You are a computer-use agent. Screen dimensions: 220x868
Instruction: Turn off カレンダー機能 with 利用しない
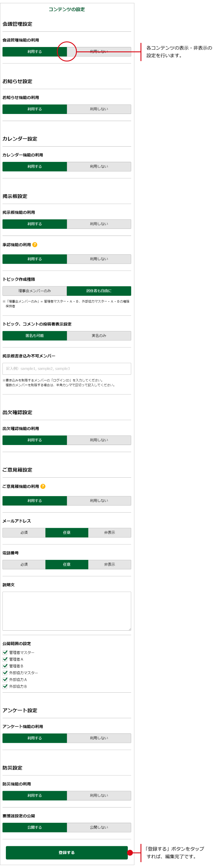pyautogui.click(x=99, y=167)
